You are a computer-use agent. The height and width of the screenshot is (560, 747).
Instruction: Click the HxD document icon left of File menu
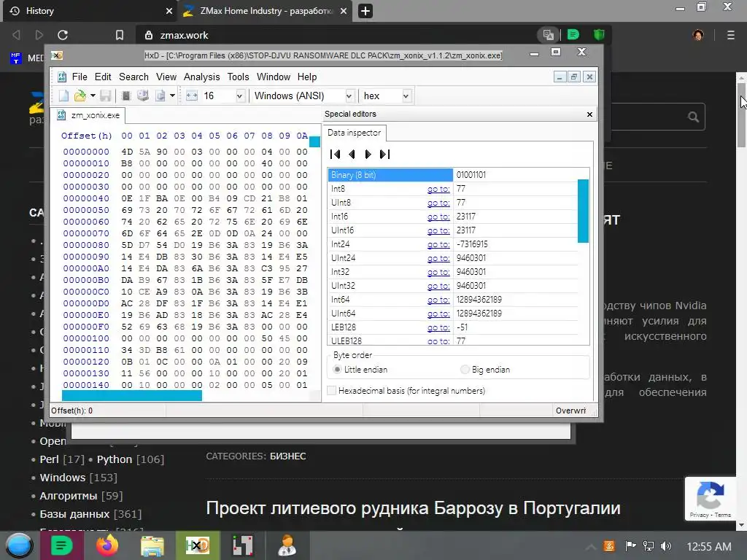(x=62, y=77)
